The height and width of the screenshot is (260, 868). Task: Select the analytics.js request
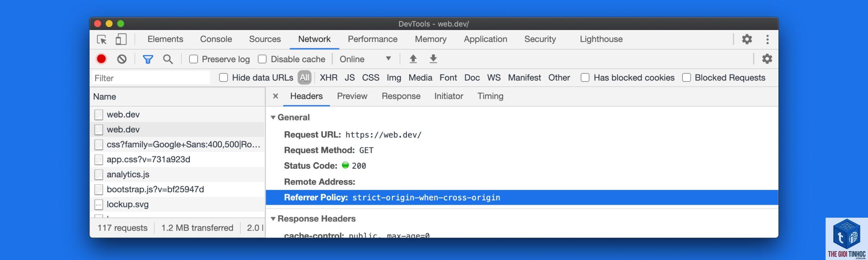[177, 174]
